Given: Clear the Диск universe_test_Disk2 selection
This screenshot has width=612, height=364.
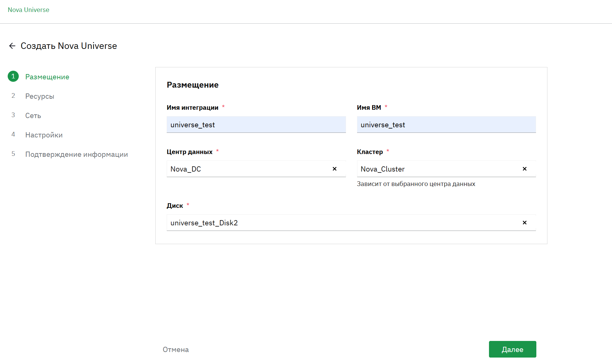Looking at the screenshot, I should [x=525, y=223].
